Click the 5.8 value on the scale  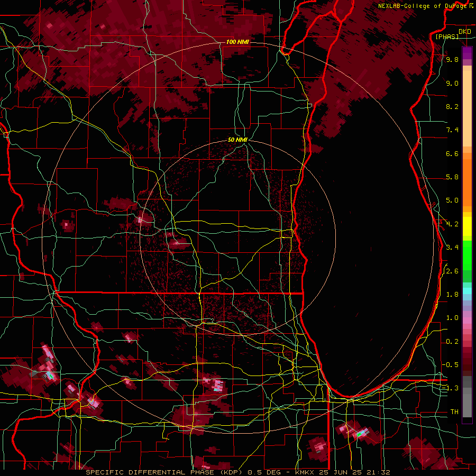click(x=452, y=177)
